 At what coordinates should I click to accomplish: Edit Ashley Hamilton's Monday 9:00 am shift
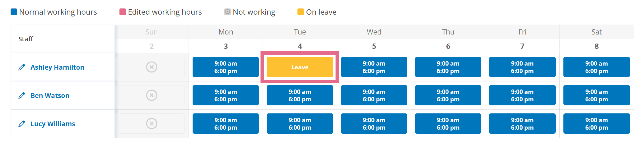(x=225, y=67)
